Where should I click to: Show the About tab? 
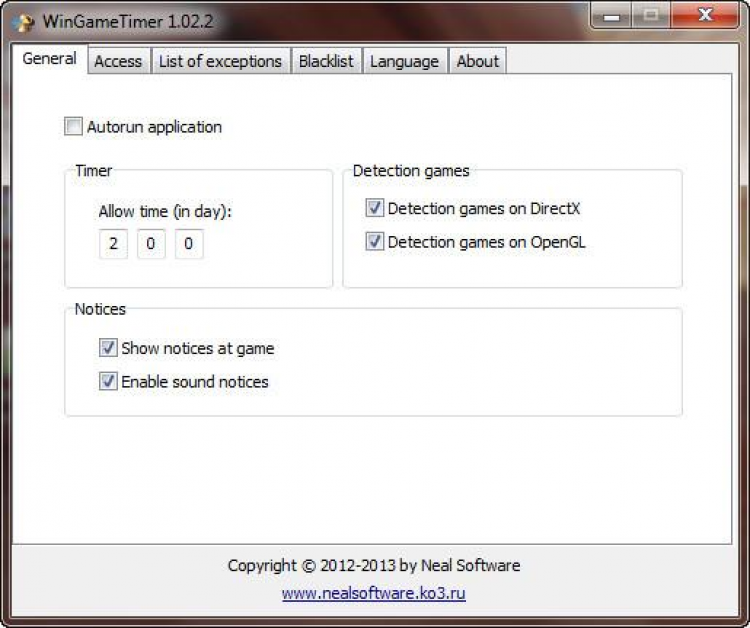tap(477, 61)
